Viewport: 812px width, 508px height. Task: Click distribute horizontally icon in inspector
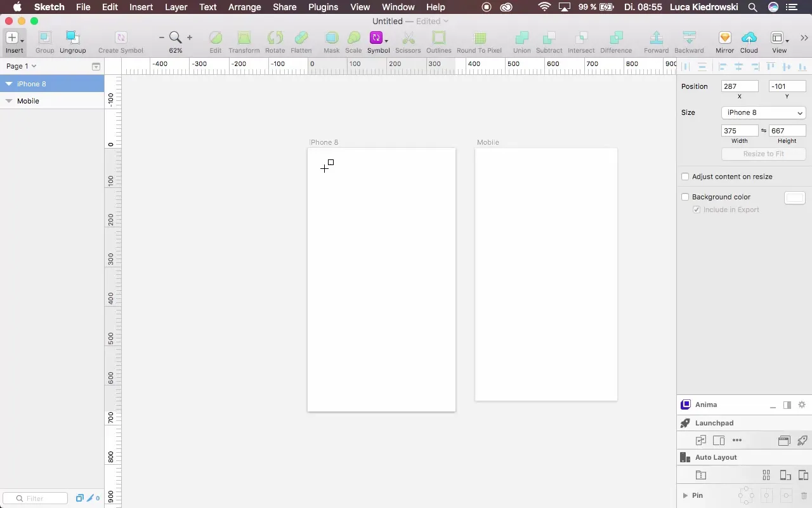(x=686, y=66)
